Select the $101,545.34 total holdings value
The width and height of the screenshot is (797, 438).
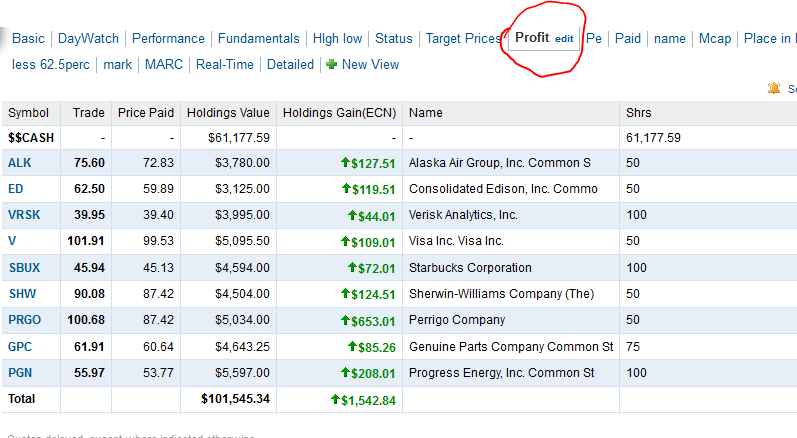pos(235,399)
